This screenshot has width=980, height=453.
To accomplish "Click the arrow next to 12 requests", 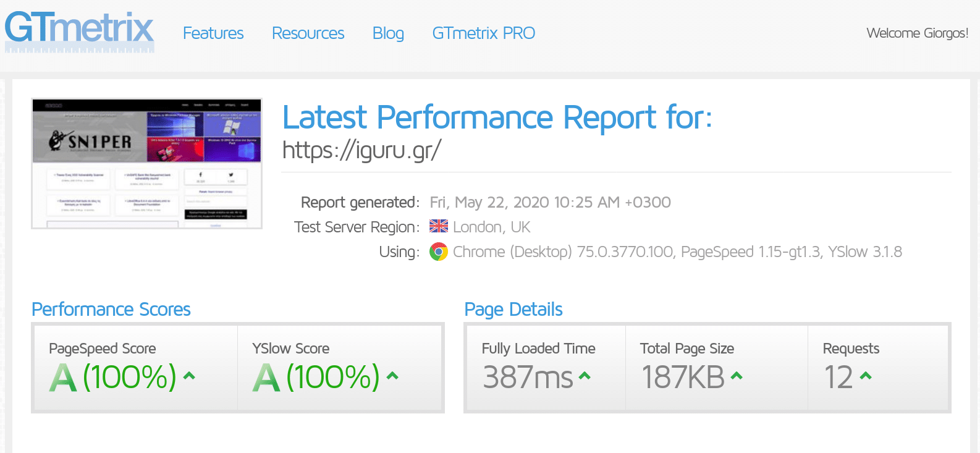I will point(866,375).
